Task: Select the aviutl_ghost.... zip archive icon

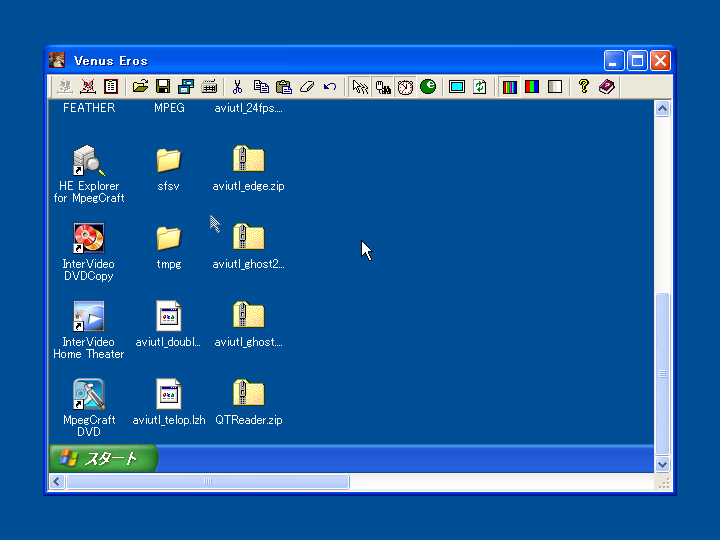Action: (x=248, y=315)
